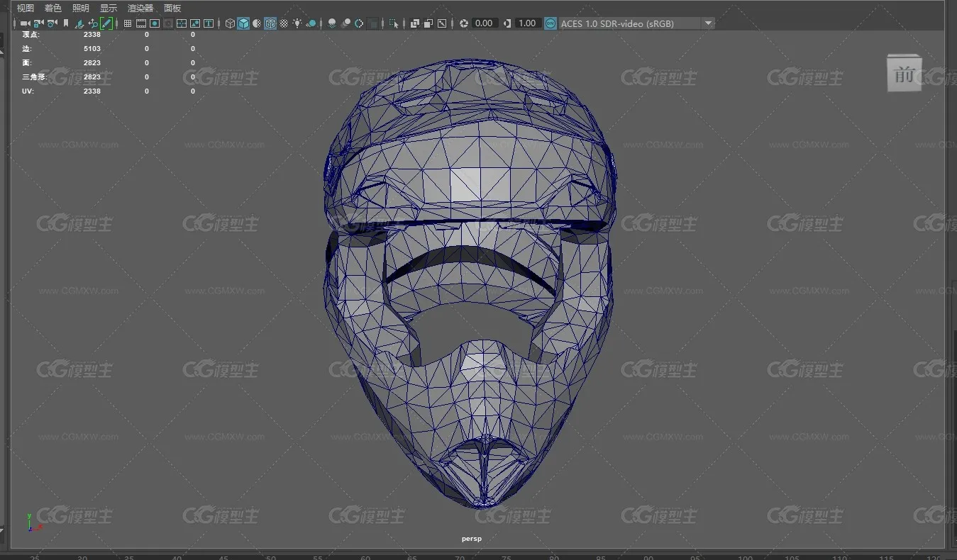This screenshot has height=560, width=957.
Task: Click the X-Ray Joints icon
Action: point(442,23)
